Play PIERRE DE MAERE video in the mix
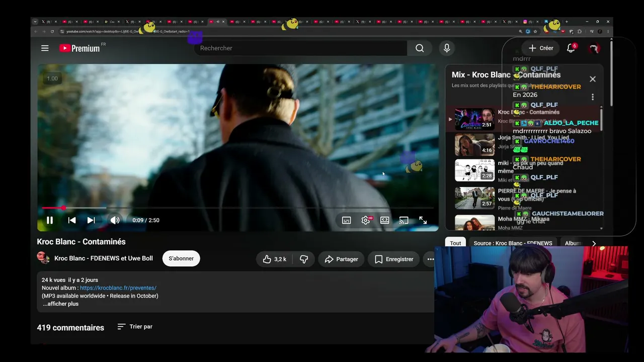The height and width of the screenshot is (362, 644). click(x=474, y=198)
